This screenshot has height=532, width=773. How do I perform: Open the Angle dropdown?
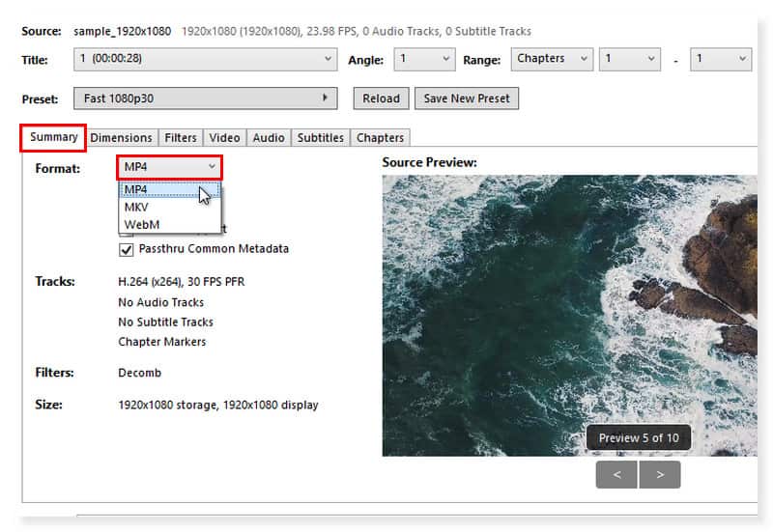pos(423,60)
